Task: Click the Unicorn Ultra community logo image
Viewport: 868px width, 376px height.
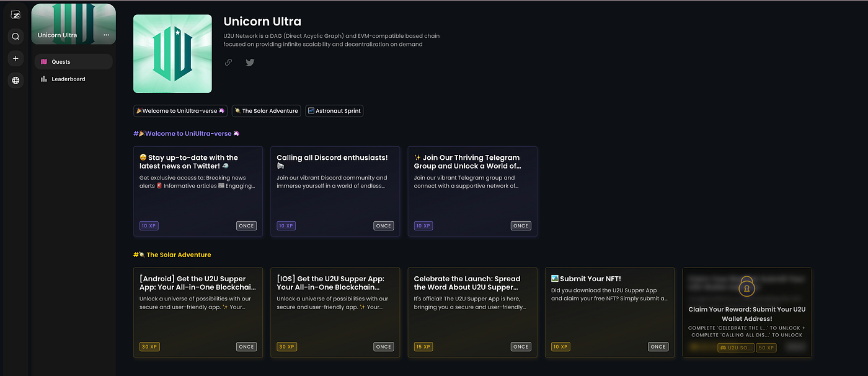Action: click(172, 54)
